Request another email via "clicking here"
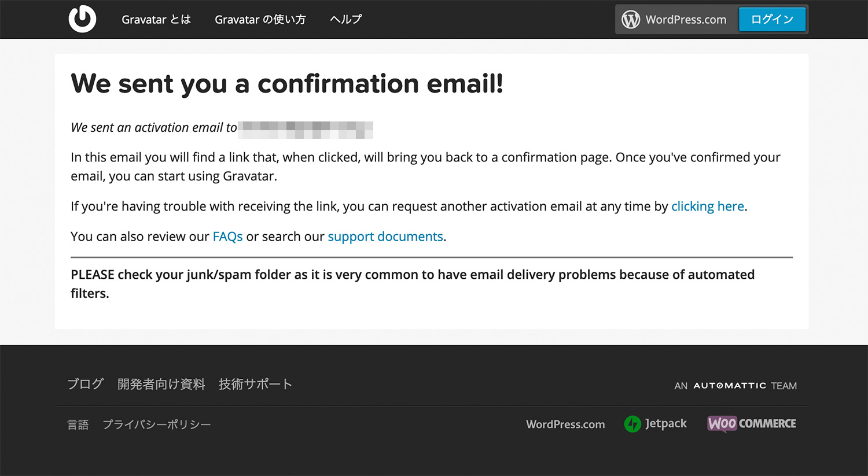The width and height of the screenshot is (868, 476). 707,206
